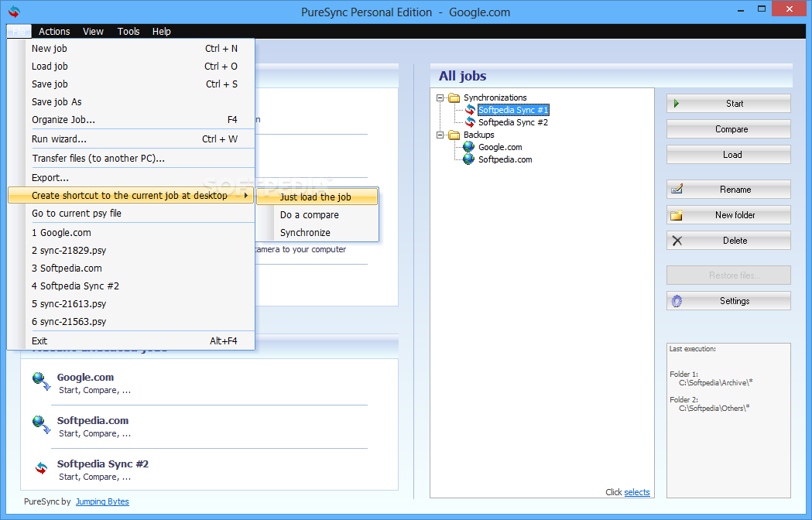Choose Transfer files (to another PC)...
812x520 pixels.
pos(132,159)
